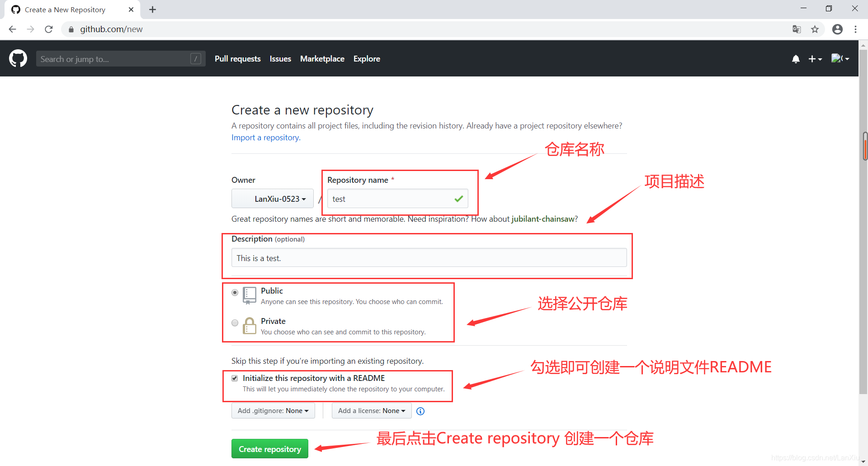Open Explore in the header
The image size is (868, 466).
pyautogui.click(x=367, y=59)
